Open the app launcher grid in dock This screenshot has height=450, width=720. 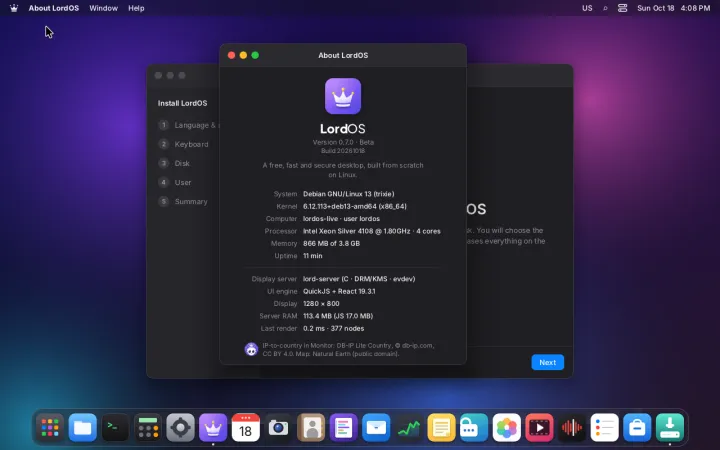(50, 428)
